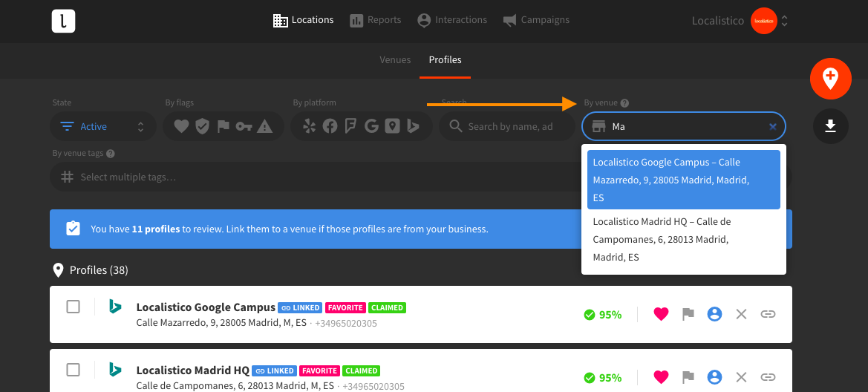Click link chain icon on Madrid HQ row

(x=768, y=378)
